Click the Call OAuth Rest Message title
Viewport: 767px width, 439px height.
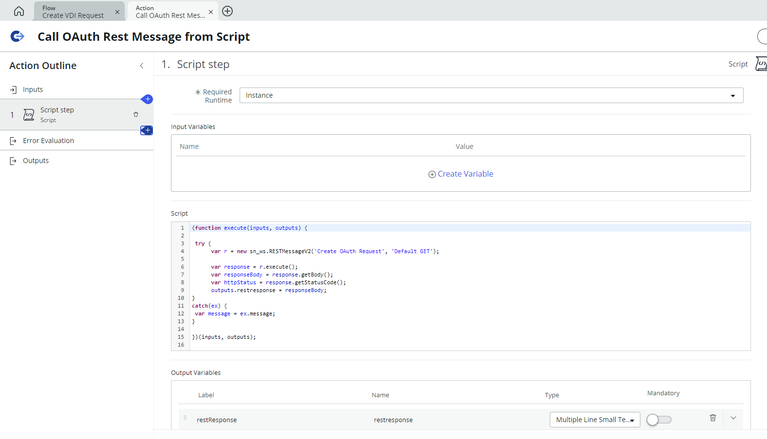coord(143,37)
